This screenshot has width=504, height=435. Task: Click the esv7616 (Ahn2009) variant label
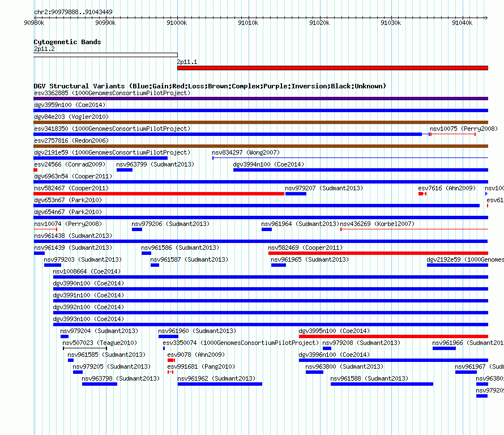(447, 189)
